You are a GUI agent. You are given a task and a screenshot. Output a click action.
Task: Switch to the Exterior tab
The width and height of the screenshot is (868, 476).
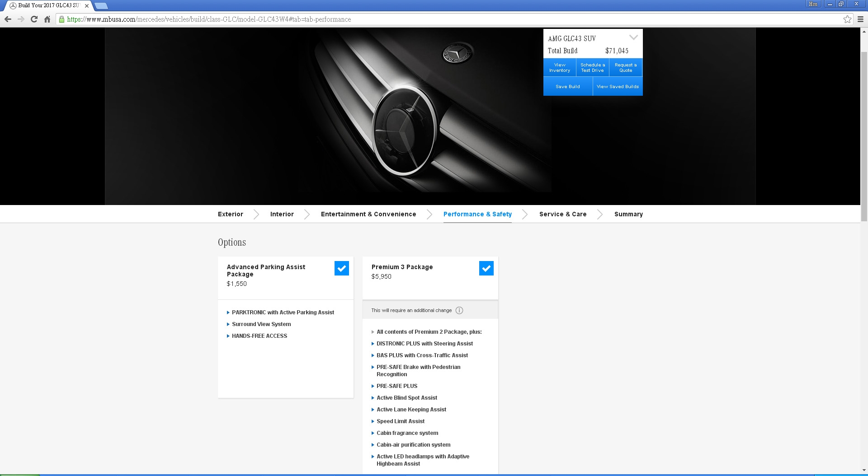click(231, 214)
